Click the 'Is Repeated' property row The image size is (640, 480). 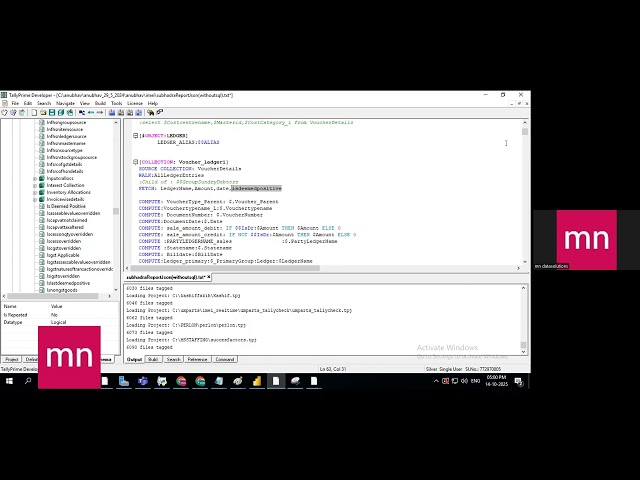[60, 315]
